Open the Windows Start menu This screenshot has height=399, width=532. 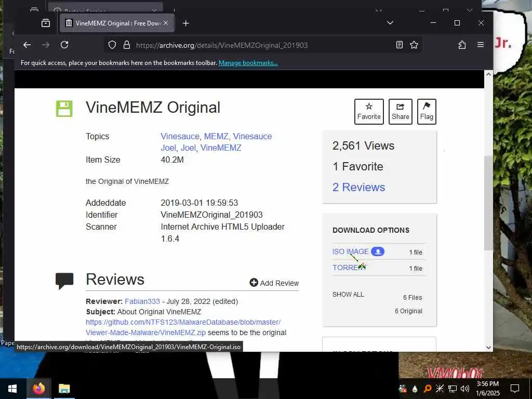[12, 389]
